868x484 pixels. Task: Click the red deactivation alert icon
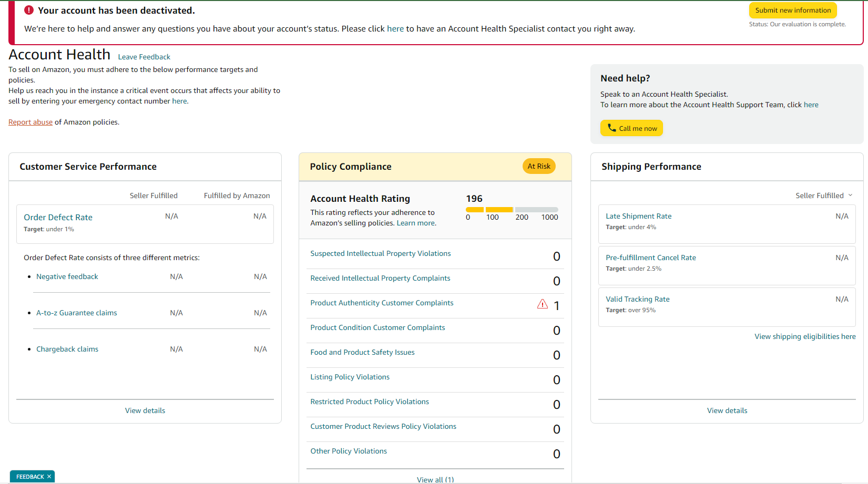click(x=29, y=10)
